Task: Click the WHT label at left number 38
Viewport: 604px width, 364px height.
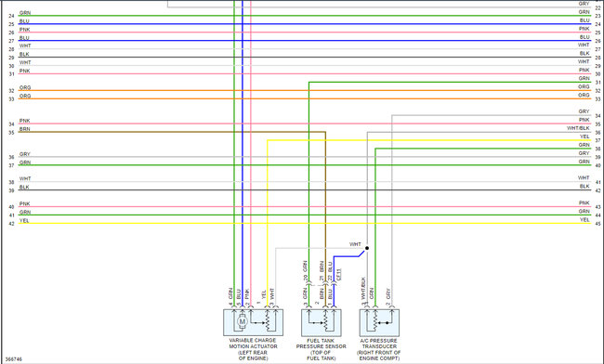Action: tap(25, 179)
